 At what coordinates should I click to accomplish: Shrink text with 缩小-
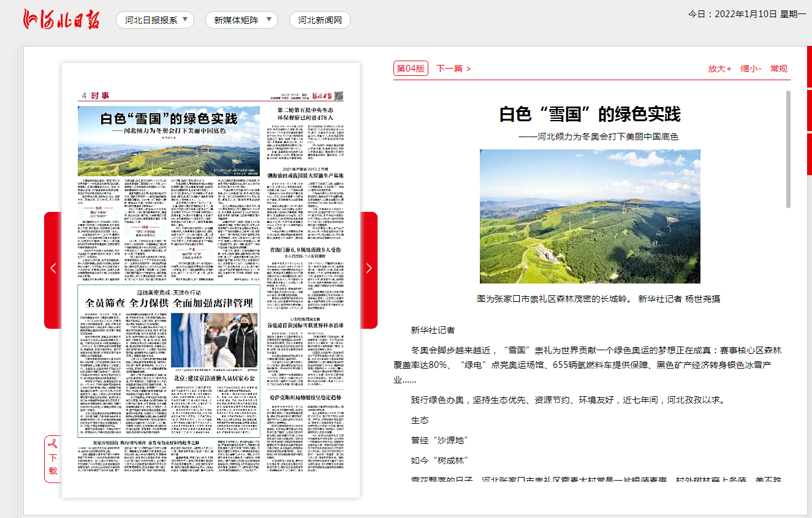tap(751, 69)
